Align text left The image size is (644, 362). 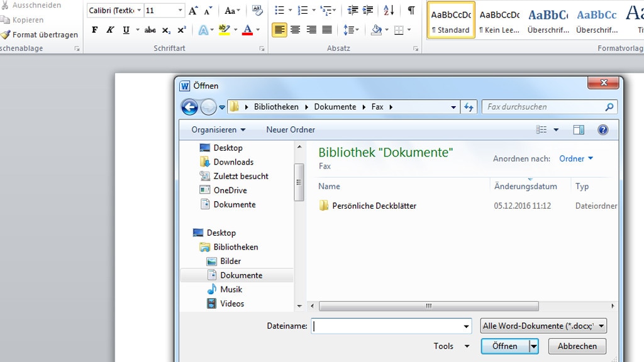point(279,30)
